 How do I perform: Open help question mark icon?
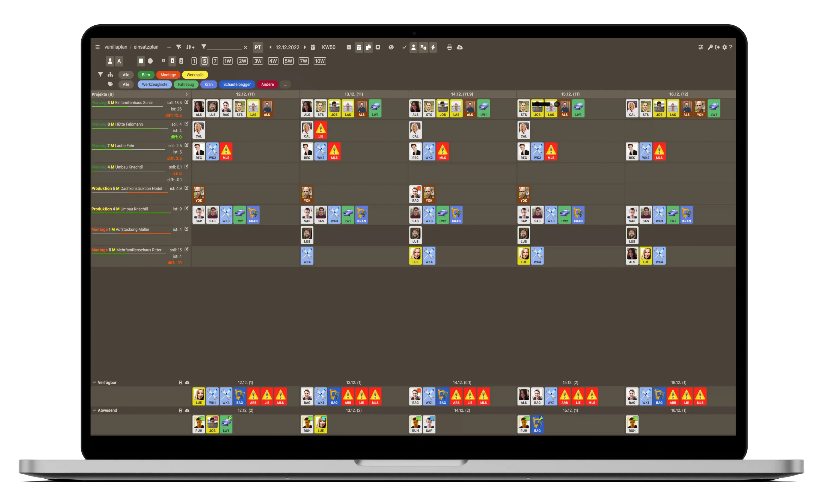(731, 47)
